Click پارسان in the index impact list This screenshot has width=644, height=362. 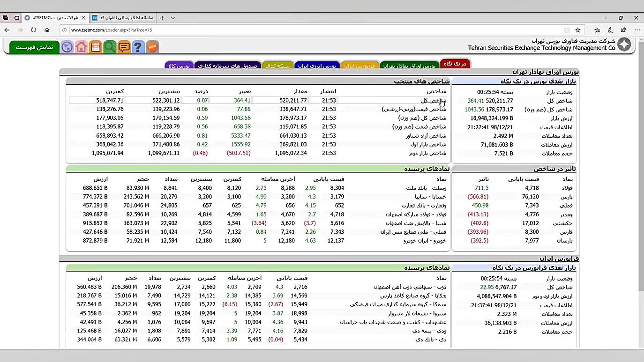click(x=566, y=241)
